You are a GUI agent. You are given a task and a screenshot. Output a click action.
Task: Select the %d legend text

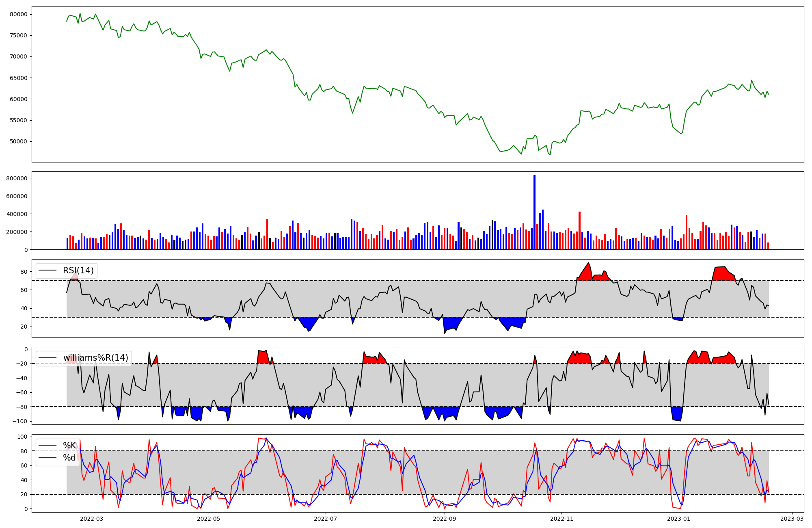point(69,458)
